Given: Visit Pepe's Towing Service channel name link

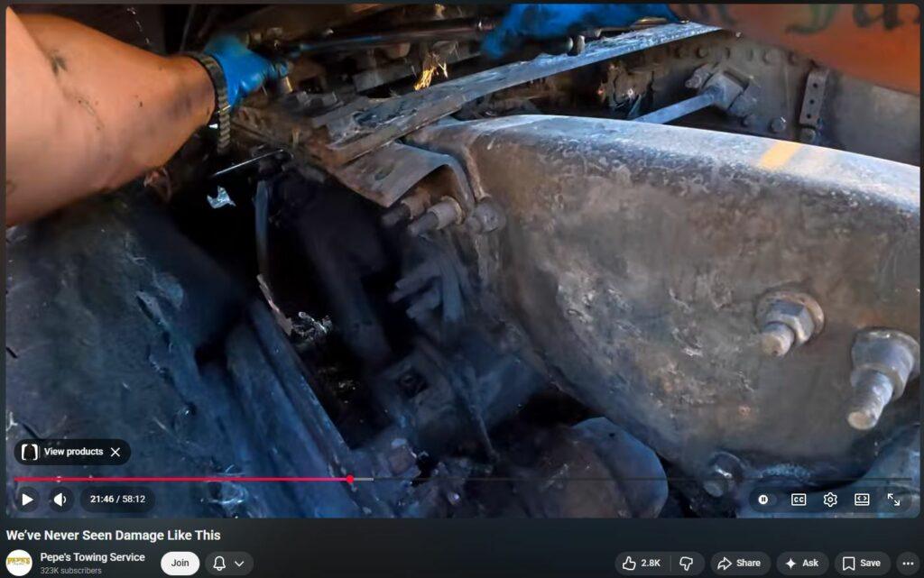Looking at the screenshot, I should coord(92,557).
